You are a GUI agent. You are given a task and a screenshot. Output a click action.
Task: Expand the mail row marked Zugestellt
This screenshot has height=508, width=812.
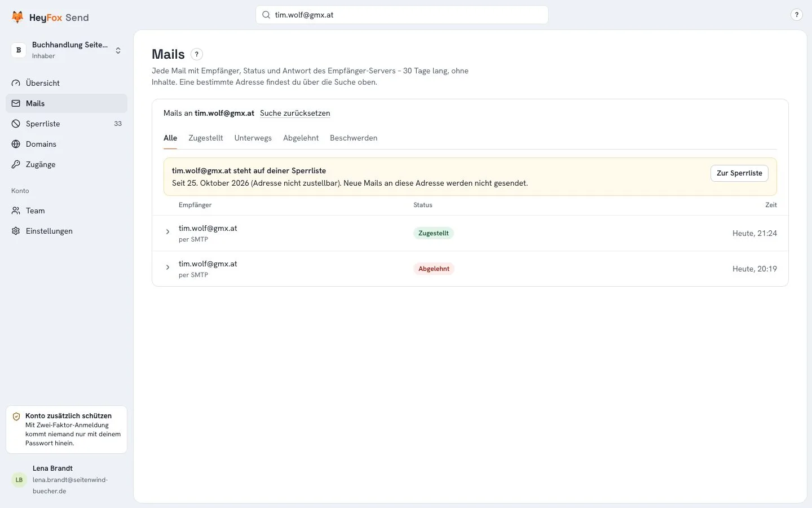[x=167, y=232]
